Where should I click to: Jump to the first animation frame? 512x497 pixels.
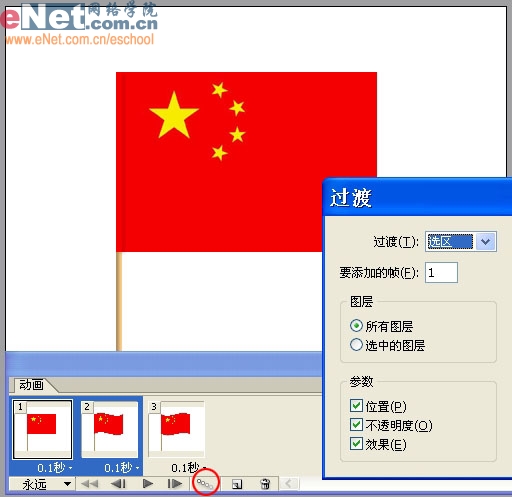pos(89,484)
